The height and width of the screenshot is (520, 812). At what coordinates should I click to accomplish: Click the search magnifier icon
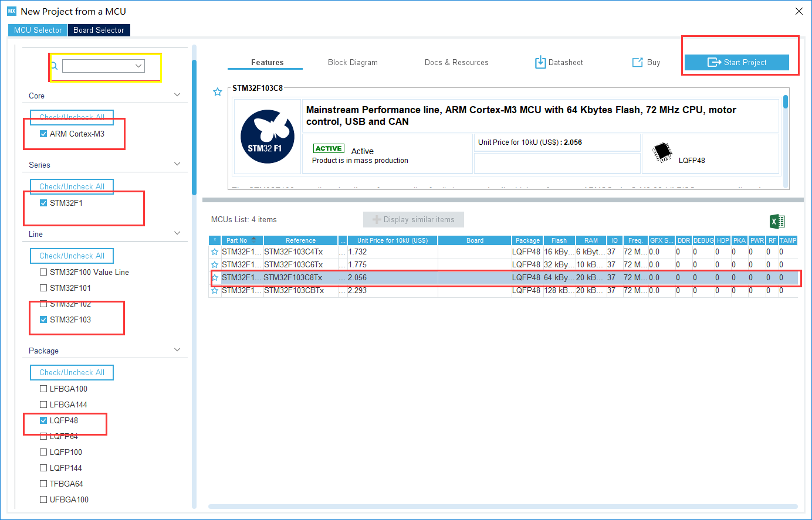pos(55,66)
